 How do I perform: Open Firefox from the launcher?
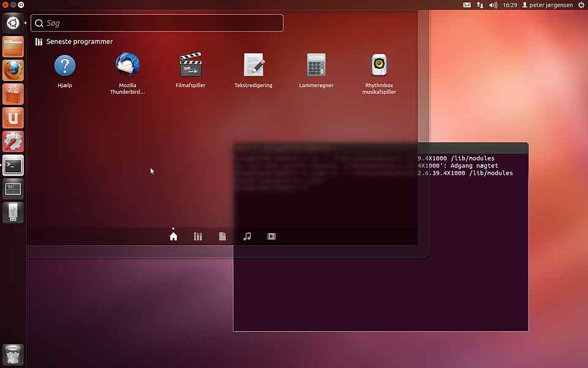click(13, 71)
